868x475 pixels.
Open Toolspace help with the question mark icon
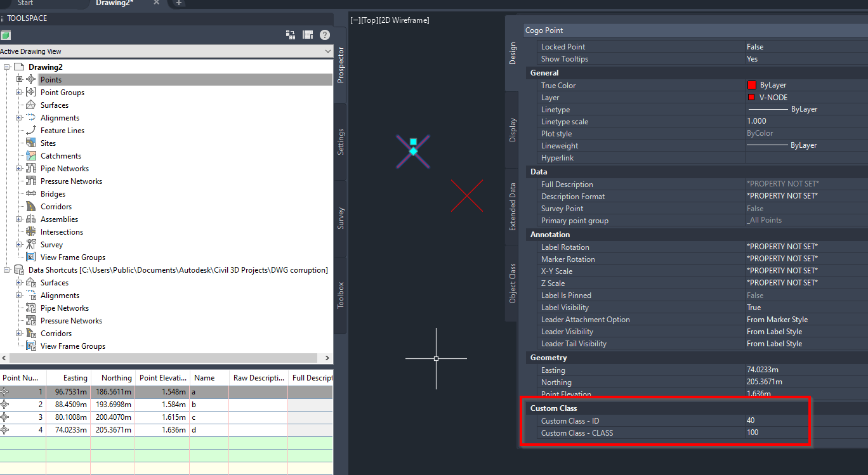coord(325,35)
